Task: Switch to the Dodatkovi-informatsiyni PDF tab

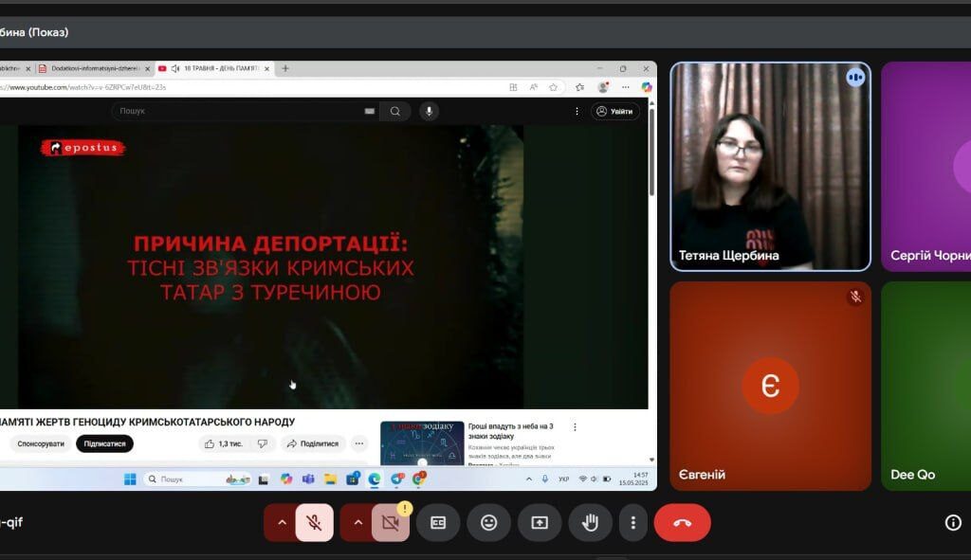Action: [x=96, y=68]
